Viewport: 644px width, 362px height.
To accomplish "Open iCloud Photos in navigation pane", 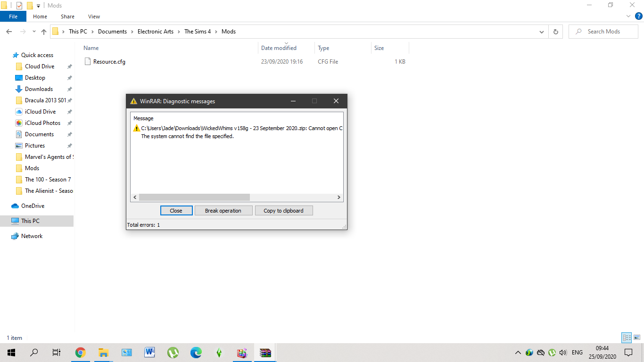I will pos(42,123).
